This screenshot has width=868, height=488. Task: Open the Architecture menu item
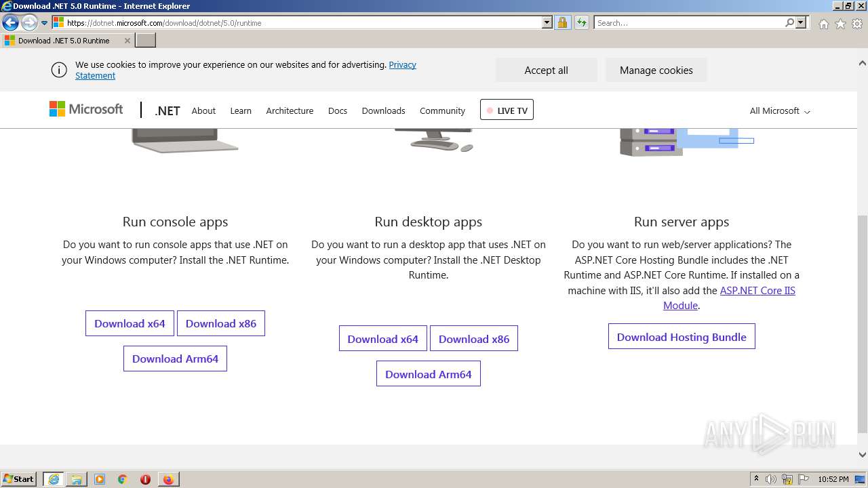[x=290, y=110]
